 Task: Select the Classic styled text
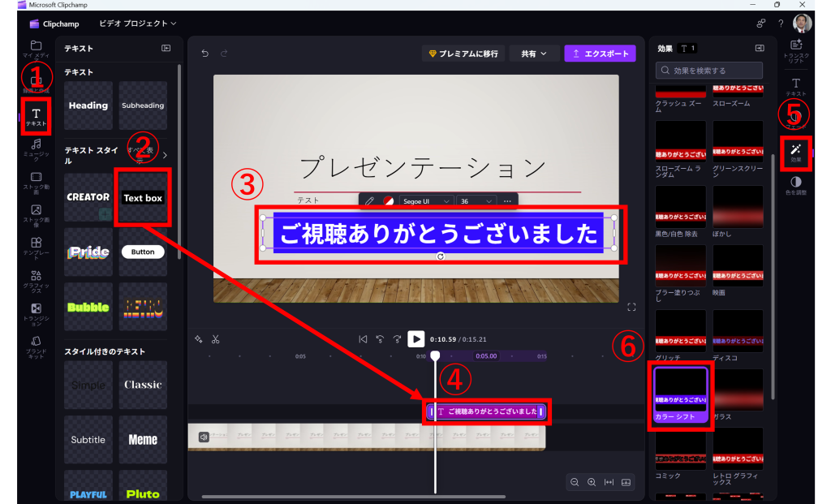[143, 385]
